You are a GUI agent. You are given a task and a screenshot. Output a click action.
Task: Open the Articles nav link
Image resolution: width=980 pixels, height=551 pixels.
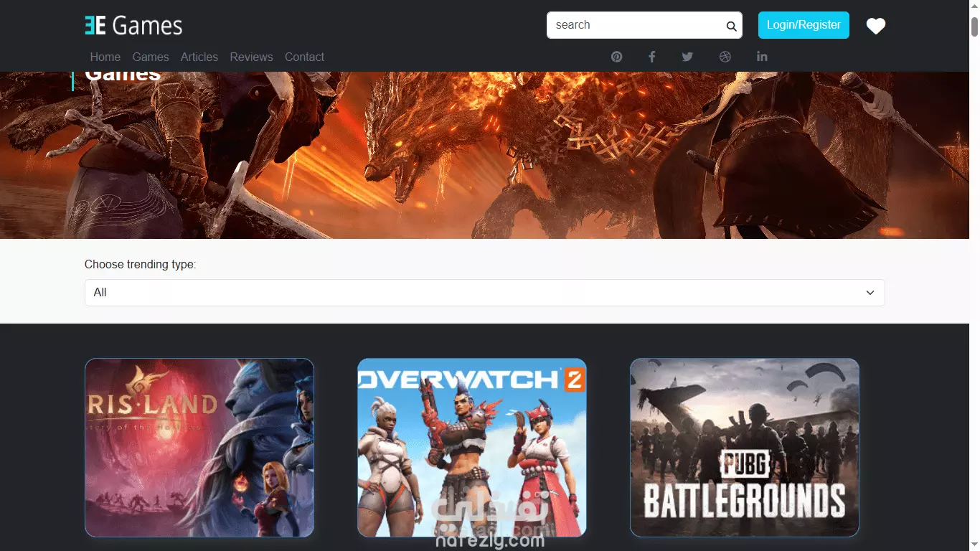[x=199, y=57]
